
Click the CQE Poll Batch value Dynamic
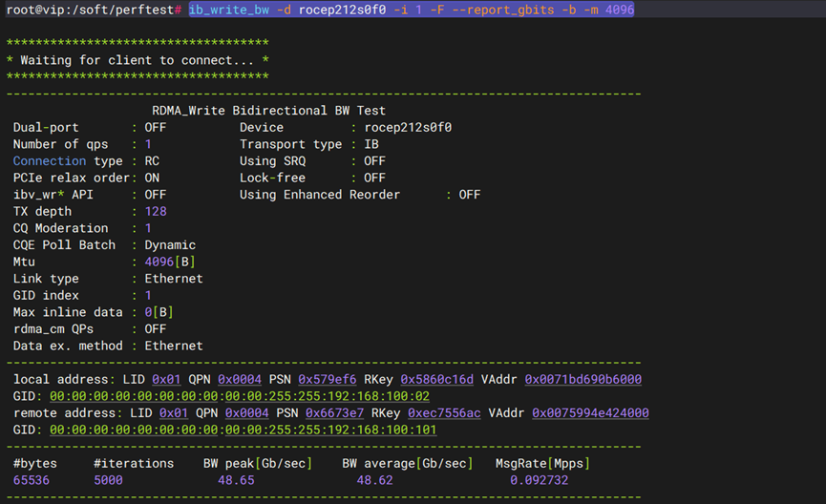coord(170,245)
